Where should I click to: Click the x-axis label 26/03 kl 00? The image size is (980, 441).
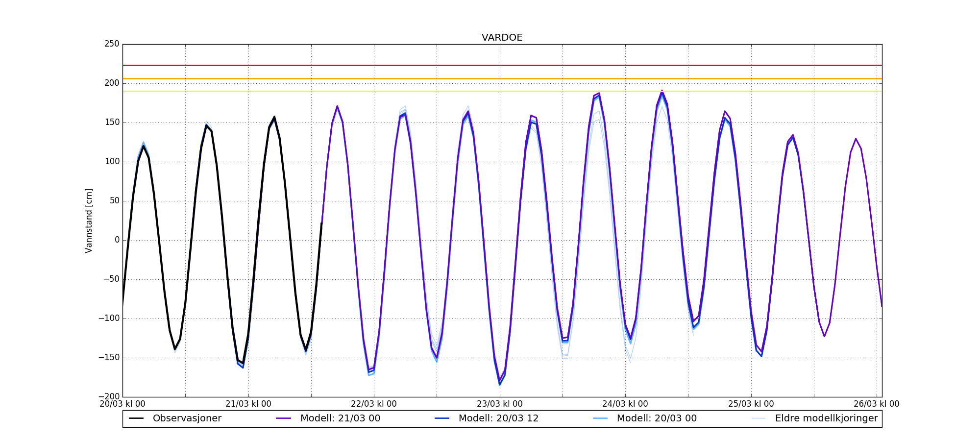[877, 404]
